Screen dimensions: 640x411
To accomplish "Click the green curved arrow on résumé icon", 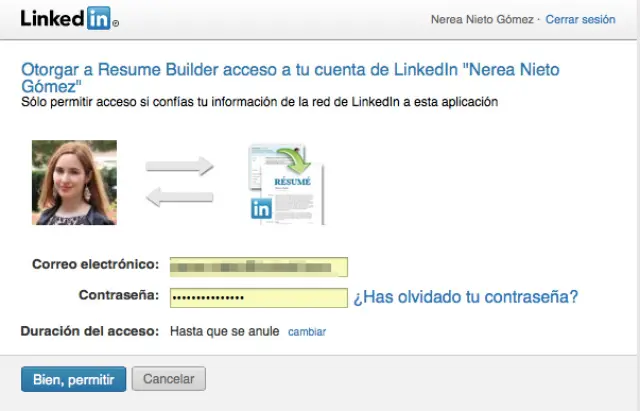I will pyautogui.click(x=297, y=162).
